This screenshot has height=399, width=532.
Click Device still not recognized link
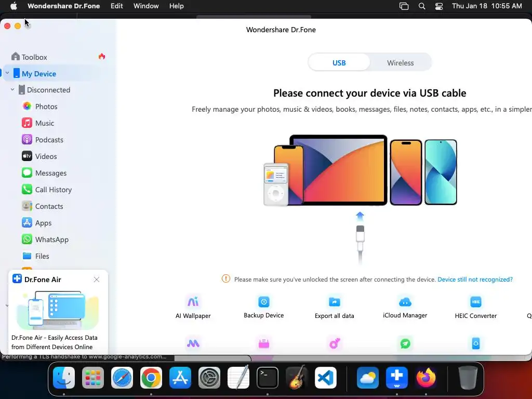pyautogui.click(x=475, y=279)
